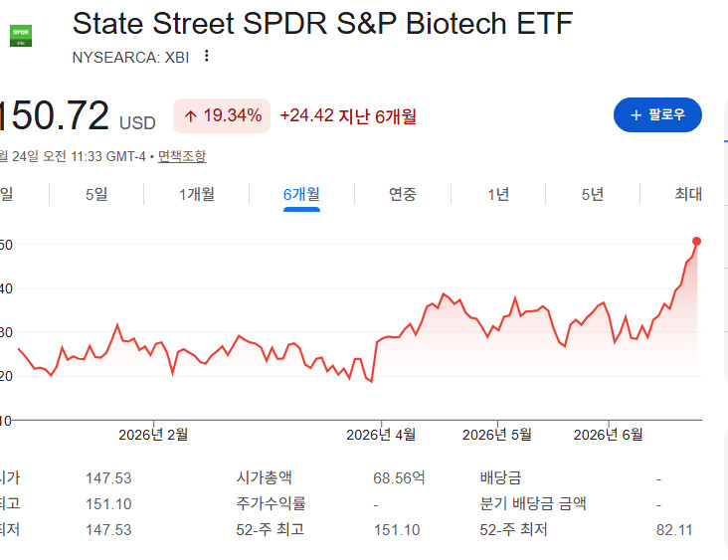The height and width of the screenshot is (560, 728).
Task: Open the 면책조항 disclaimer link
Action: tap(182, 156)
